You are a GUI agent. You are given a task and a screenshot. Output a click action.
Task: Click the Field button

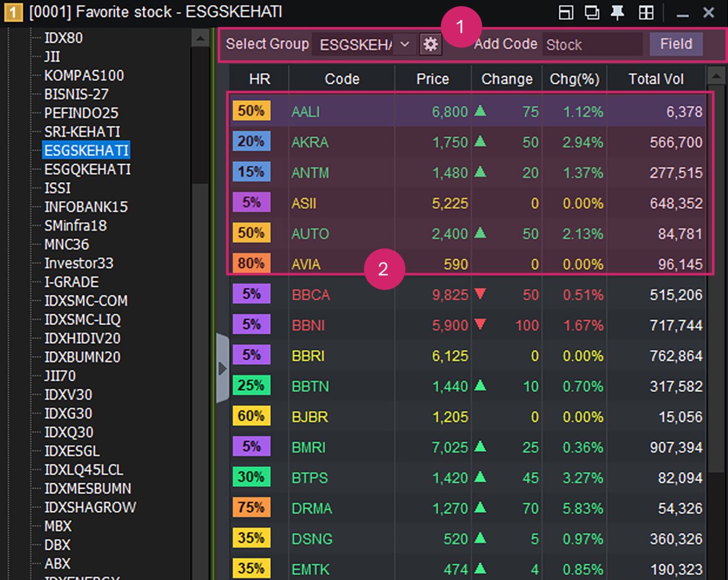point(676,44)
